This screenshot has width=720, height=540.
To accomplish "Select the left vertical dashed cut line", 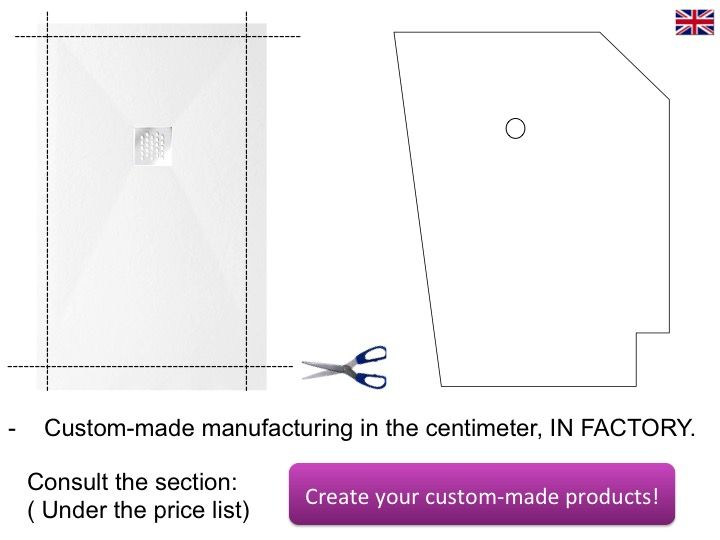I will click(47, 202).
